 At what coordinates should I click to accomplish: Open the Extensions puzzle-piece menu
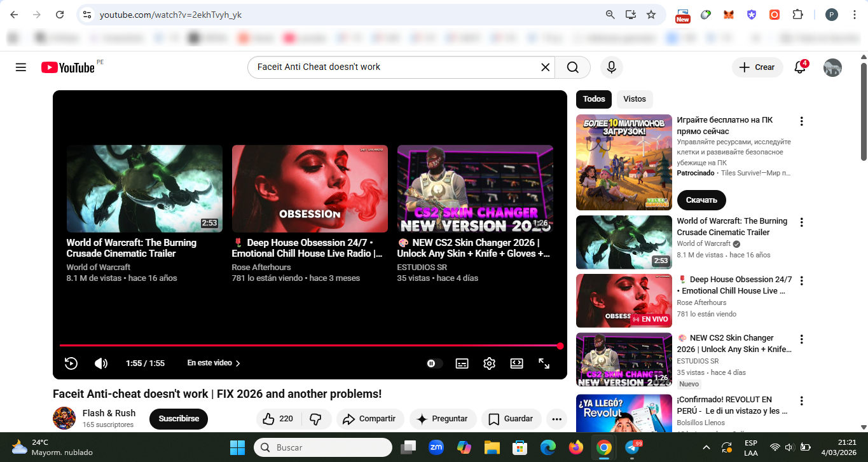point(797,15)
